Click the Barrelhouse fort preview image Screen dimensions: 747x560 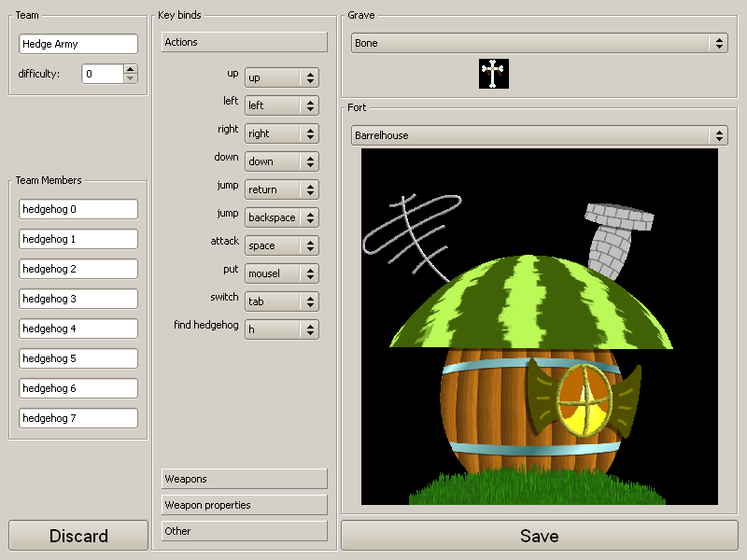pos(539,326)
